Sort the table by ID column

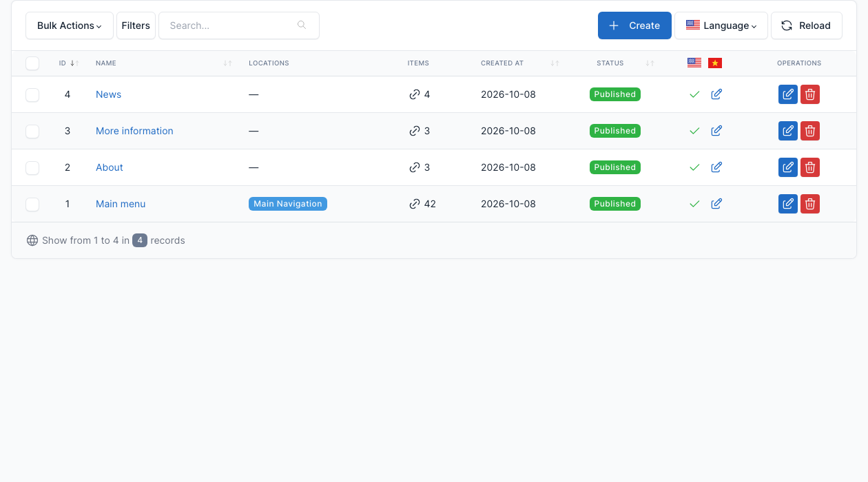(x=69, y=63)
